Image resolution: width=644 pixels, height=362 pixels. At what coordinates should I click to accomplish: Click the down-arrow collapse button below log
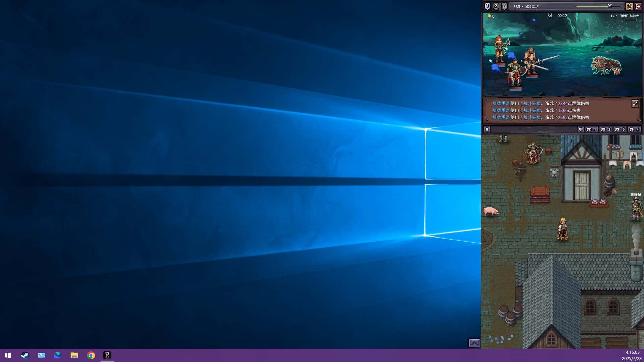tap(487, 129)
